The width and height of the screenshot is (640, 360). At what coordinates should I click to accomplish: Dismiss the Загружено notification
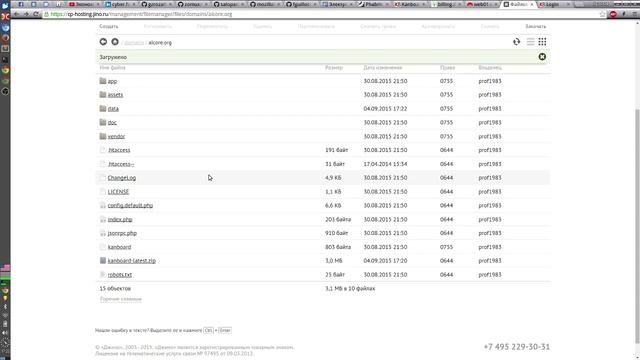pyautogui.click(x=542, y=57)
